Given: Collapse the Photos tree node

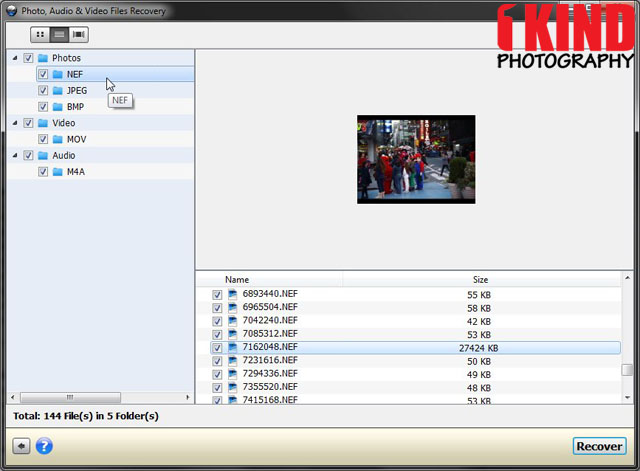Looking at the screenshot, I should point(15,58).
